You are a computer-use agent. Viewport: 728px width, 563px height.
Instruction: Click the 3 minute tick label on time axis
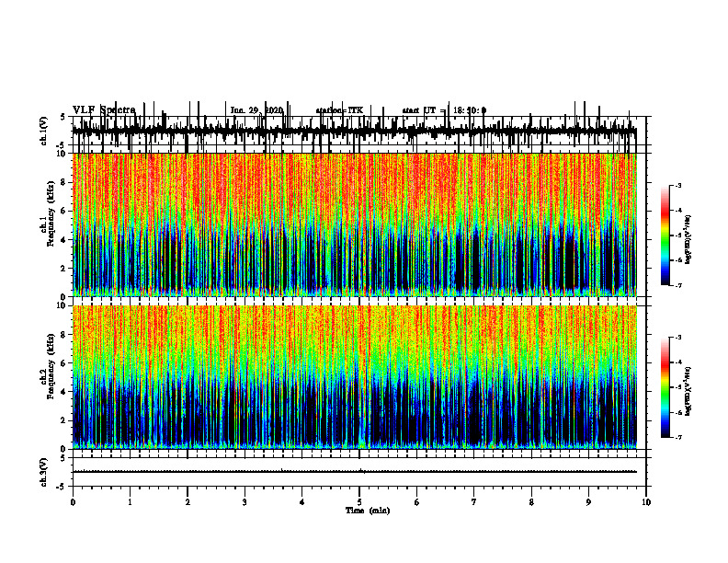pos(245,502)
